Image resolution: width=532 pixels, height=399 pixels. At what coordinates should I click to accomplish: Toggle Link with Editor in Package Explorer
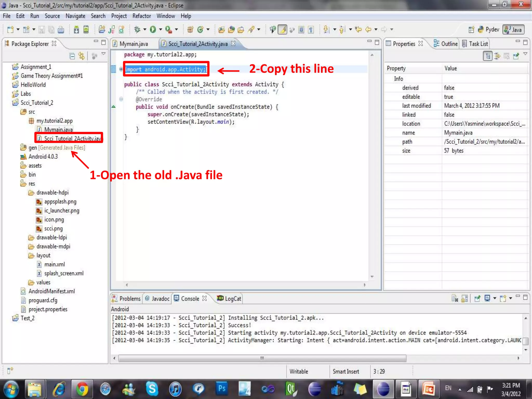point(82,56)
